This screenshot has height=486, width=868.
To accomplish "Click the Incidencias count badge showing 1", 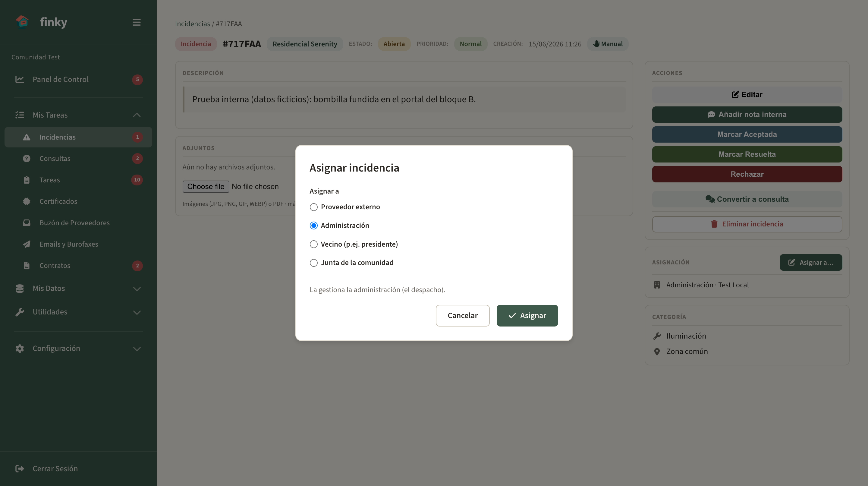I will (137, 137).
